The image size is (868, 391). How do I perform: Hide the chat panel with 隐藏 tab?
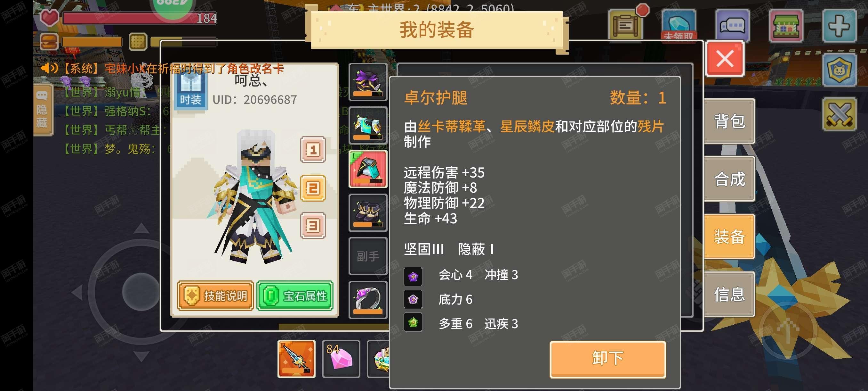(43, 110)
